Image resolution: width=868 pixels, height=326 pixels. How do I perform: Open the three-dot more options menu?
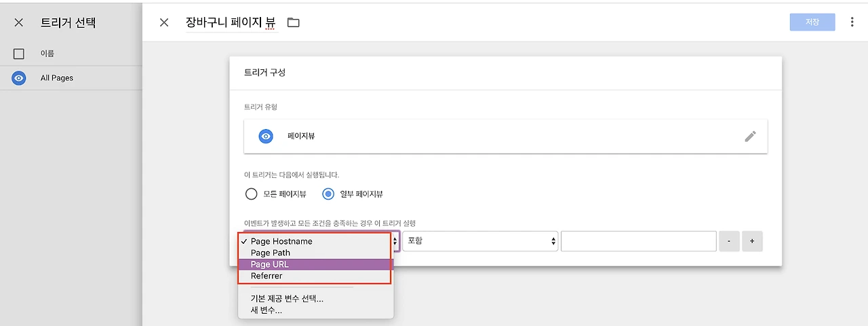[852, 22]
